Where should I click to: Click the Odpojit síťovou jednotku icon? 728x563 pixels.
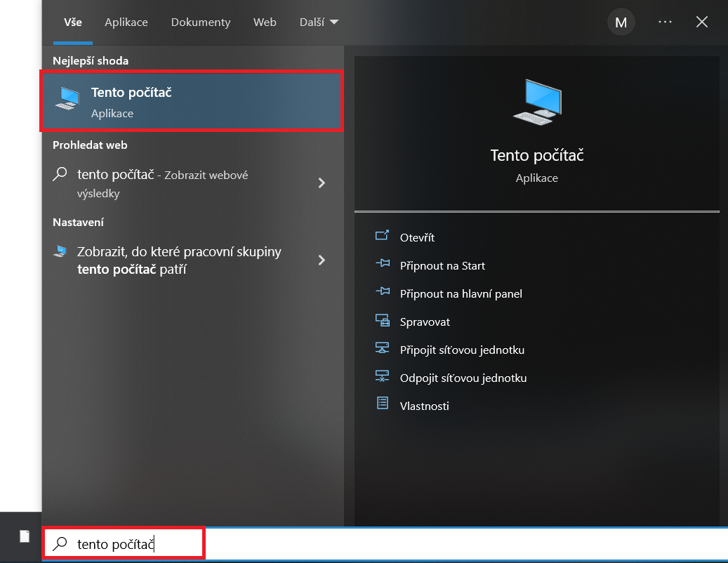382,376
